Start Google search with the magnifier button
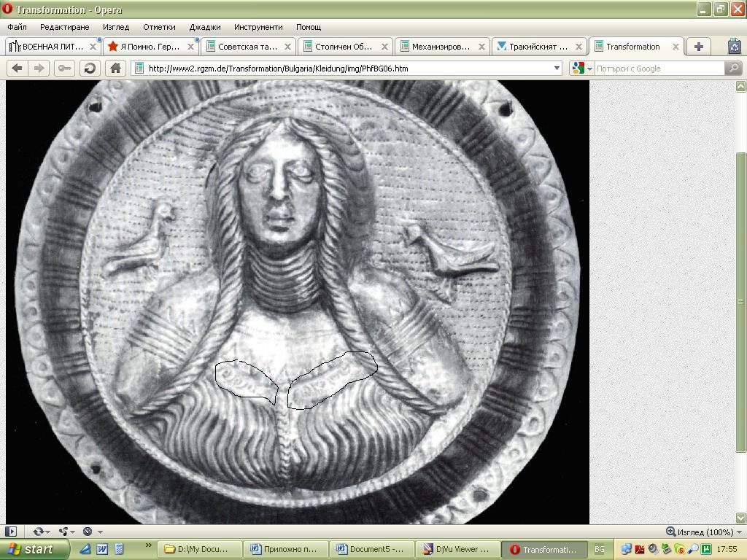 click(734, 69)
